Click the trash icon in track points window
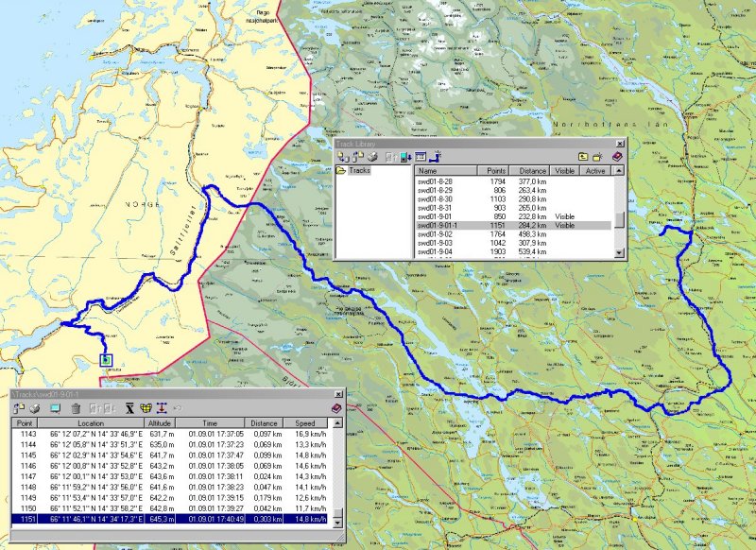 coord(76,407)
